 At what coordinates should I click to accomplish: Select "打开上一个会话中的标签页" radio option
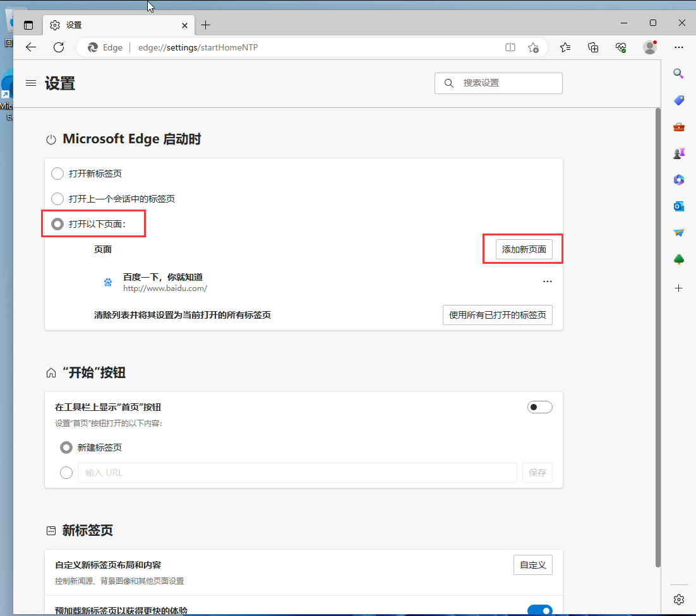tap(57, 199)
